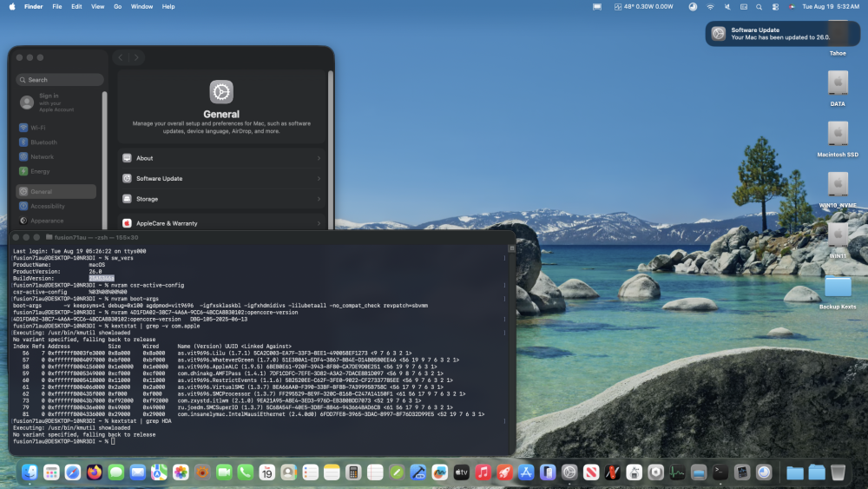Screen dimensions: 868x489
Task: Open the Finder menu
Action: 33,7
